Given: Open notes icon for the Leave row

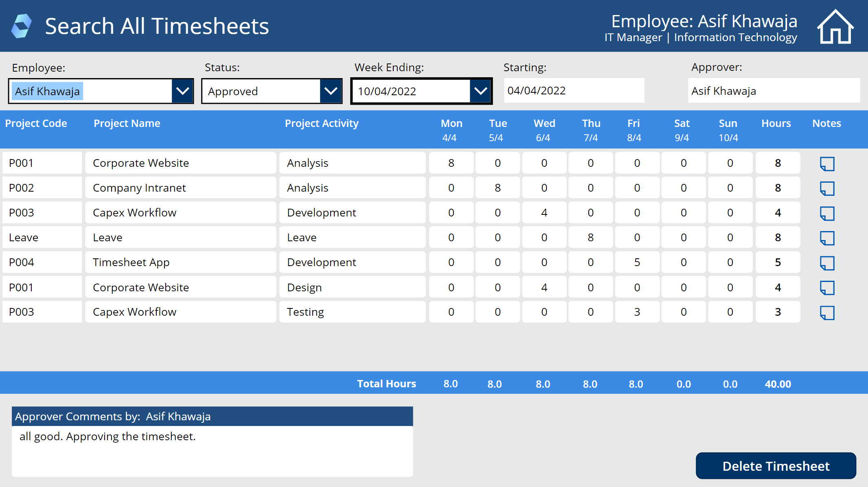Looking at the screenshot, I should 827,238.
